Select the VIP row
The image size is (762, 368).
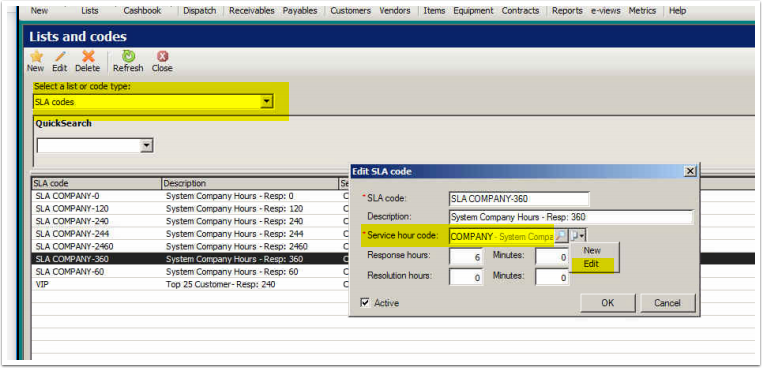click(190, 284)
